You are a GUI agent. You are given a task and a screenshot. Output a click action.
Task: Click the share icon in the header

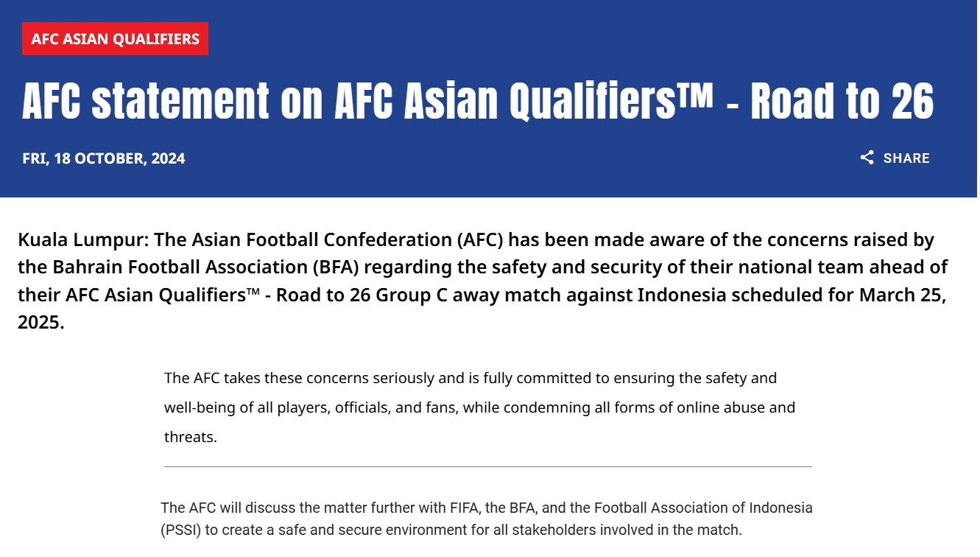(x=867, y=158)
